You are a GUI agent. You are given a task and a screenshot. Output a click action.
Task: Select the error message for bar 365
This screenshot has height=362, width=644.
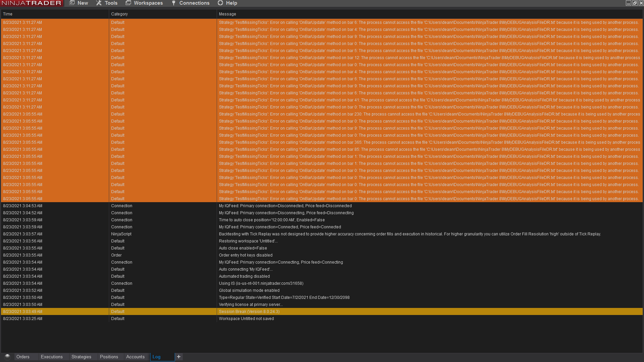(x=429, y=142)
